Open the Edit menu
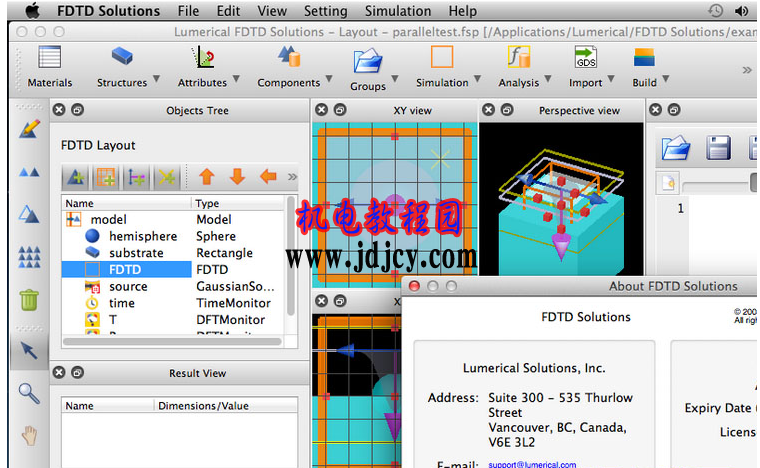760x468 pixels. (228, 11)
